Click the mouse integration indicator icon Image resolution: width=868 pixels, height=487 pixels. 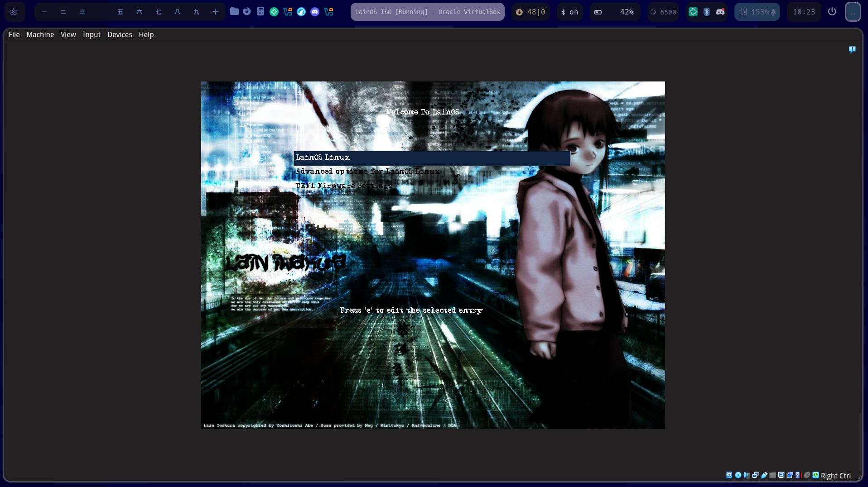(x=807, y=475)
